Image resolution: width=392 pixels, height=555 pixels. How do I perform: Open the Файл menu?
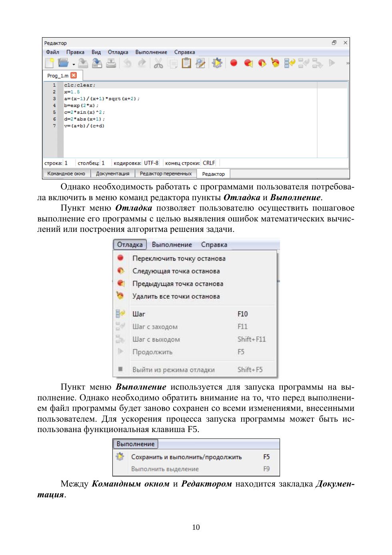pyautogui.click(x=52, y=52)
